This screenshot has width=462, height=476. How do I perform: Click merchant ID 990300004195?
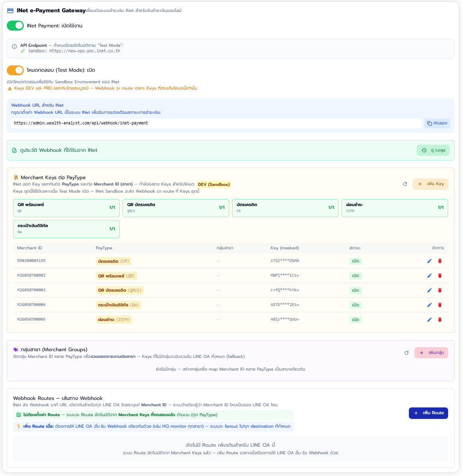coord(31,261)
